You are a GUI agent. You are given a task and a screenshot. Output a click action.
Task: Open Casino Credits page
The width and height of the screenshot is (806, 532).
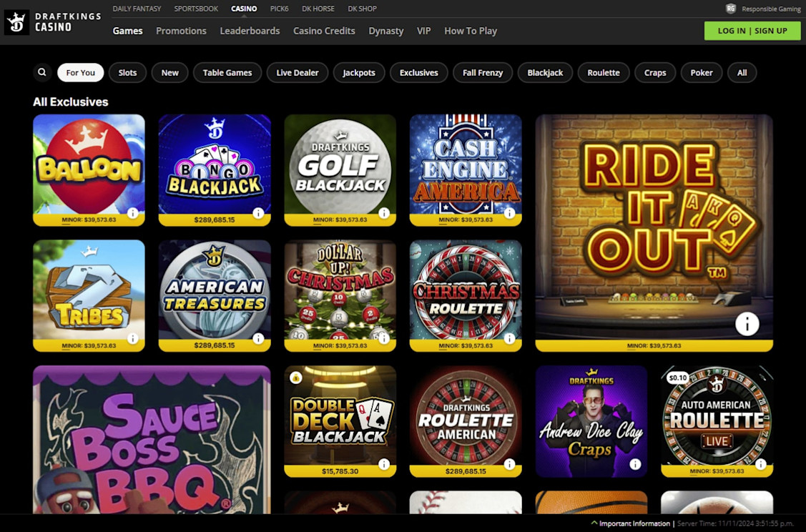[x=324, y=31]
